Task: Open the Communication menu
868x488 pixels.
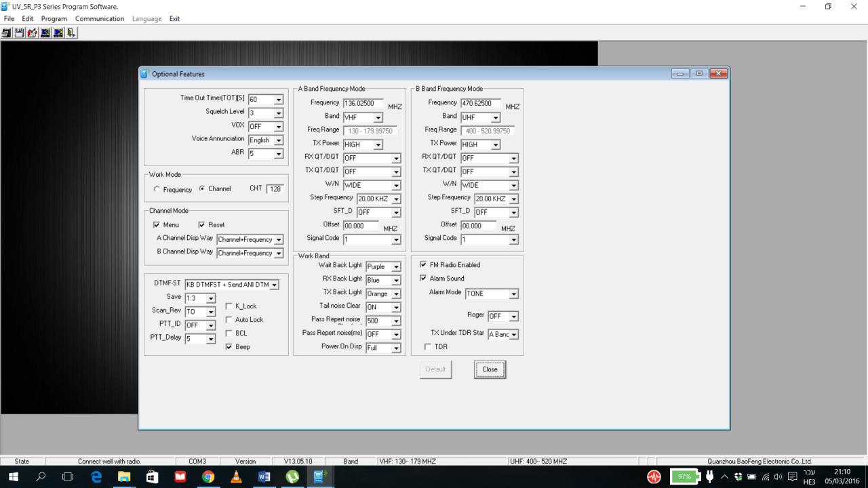Action: coord(100,19)
